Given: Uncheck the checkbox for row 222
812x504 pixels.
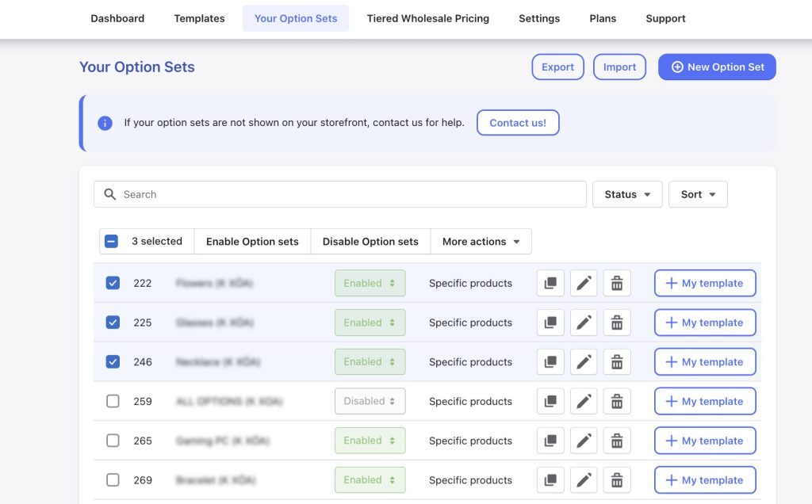Looking at the screenshot, I should click(113, 283).
